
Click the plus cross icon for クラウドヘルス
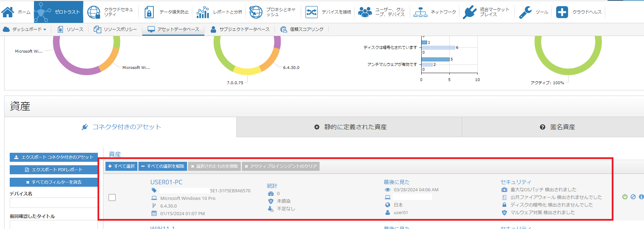(562, 12)
